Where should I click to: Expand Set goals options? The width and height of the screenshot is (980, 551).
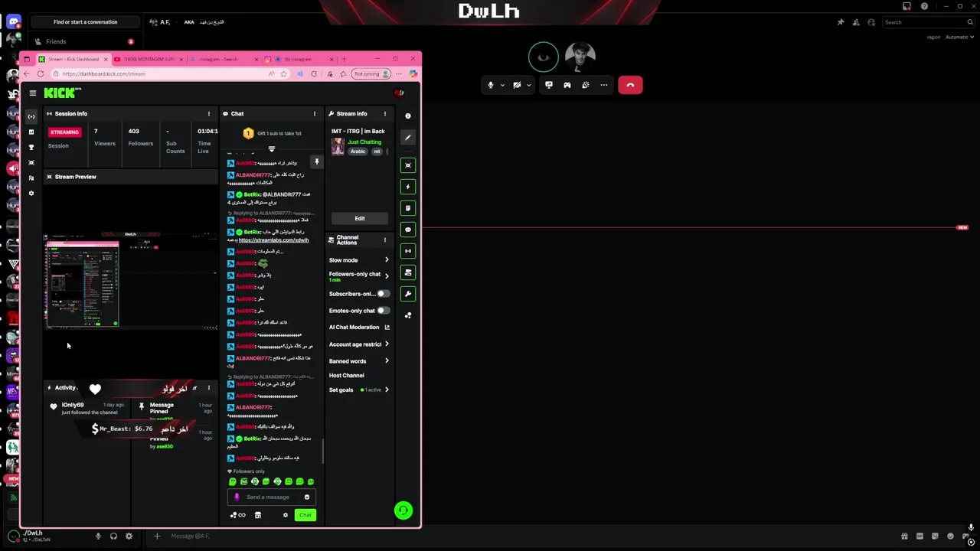(x=387, y=390)
